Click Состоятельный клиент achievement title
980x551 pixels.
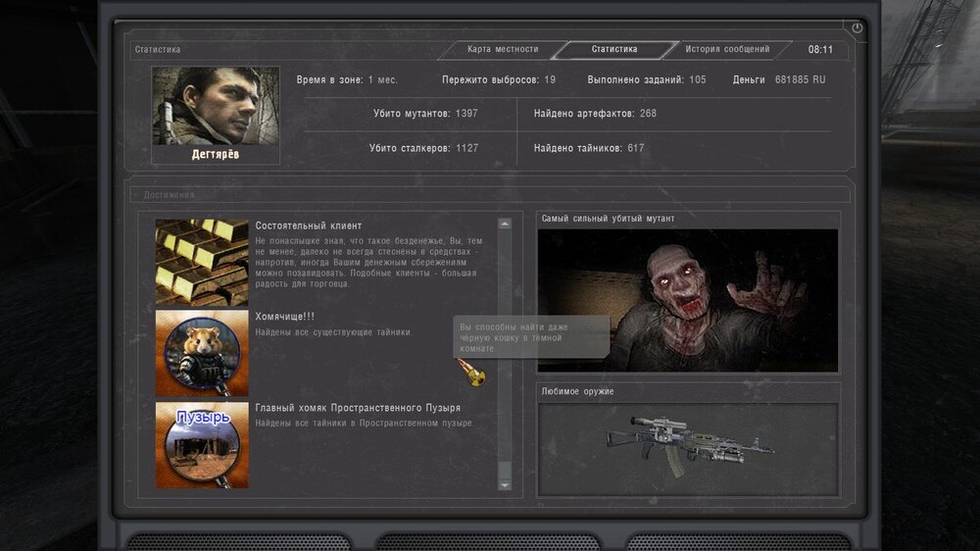[x=308, y=225]
